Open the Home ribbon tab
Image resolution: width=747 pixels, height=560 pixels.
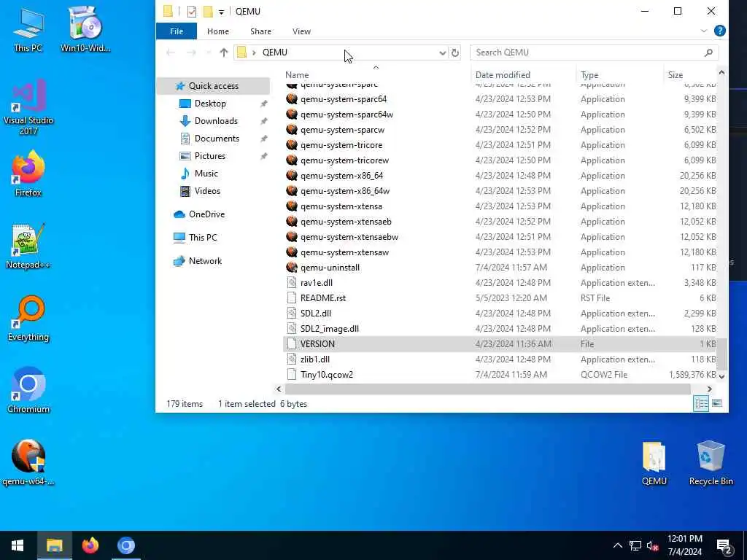(x=217, y=31)
